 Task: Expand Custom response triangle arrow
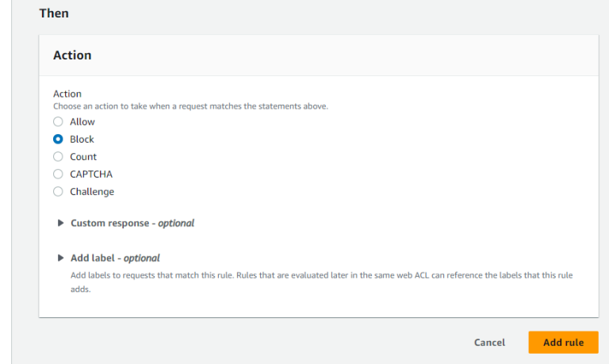[61, 224]
